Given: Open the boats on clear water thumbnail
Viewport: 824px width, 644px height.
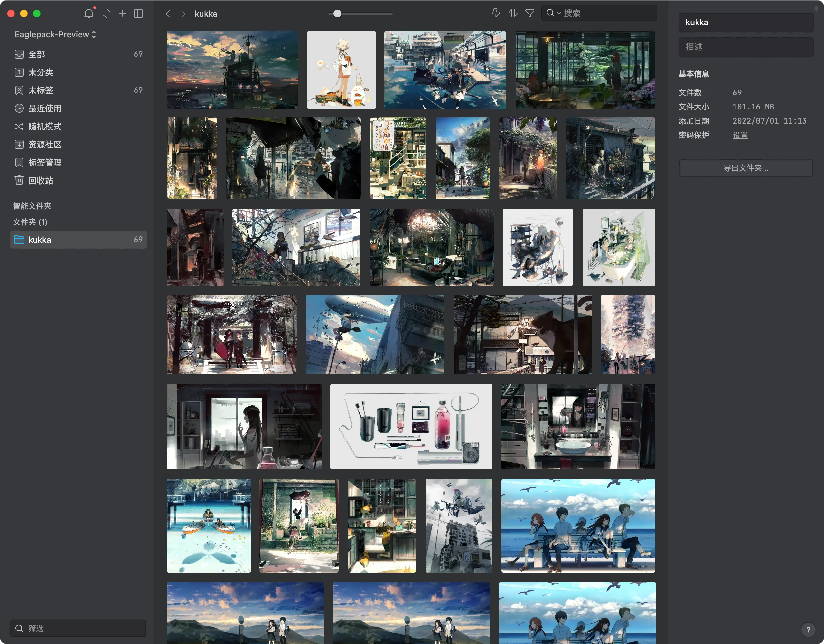Looking at the screenshot, I should (209, 526).
